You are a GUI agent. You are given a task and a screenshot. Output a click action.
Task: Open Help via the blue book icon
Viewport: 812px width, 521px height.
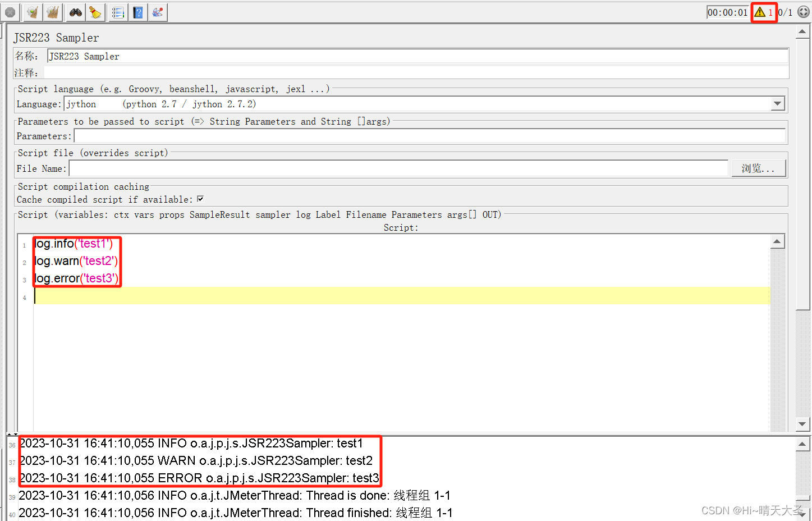pyautogui.click(x=137, y=12)
